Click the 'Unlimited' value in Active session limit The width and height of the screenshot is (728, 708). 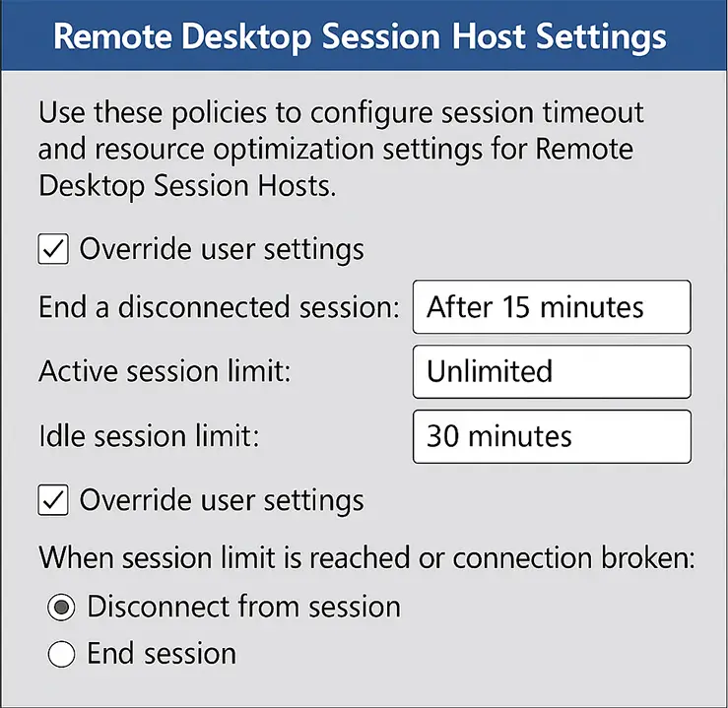point(489,371)
